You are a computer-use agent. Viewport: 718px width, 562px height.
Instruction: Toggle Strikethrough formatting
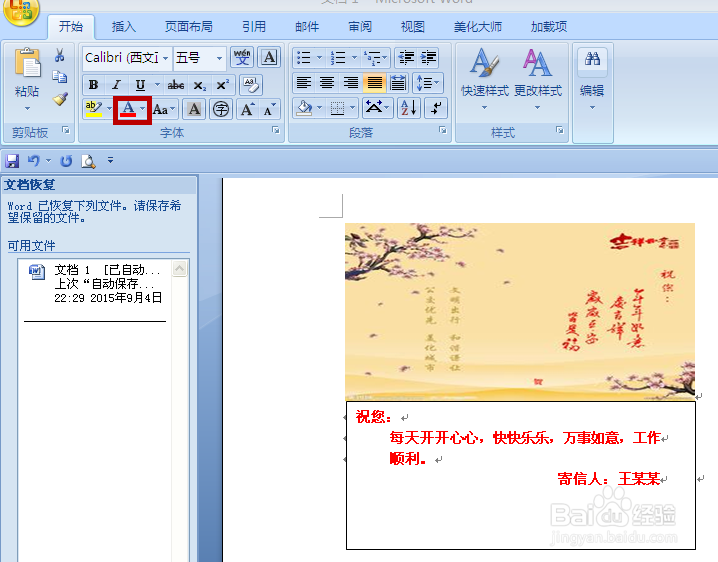coord(176,85)
